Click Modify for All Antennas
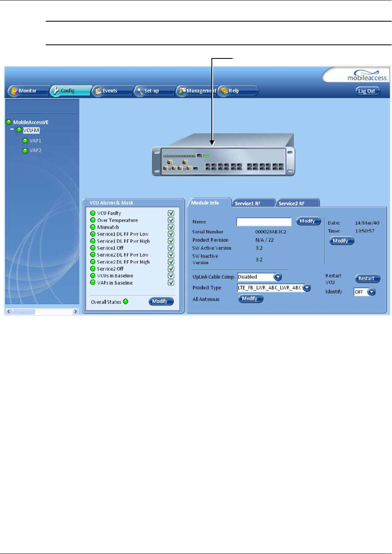The width and height of the screenshot is (392, 554). point(251,299)
